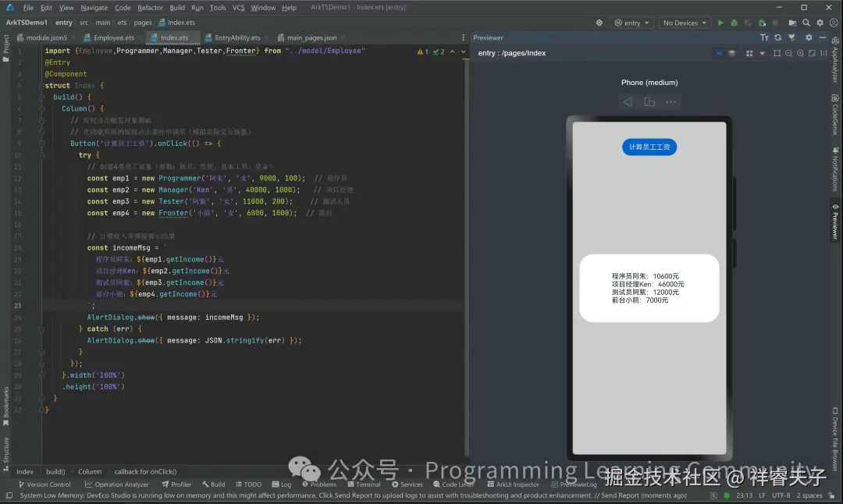Screen dimensions: 843x504
Task: Open the Previewer panel settings gear
Action: click(x=809, y=37)
